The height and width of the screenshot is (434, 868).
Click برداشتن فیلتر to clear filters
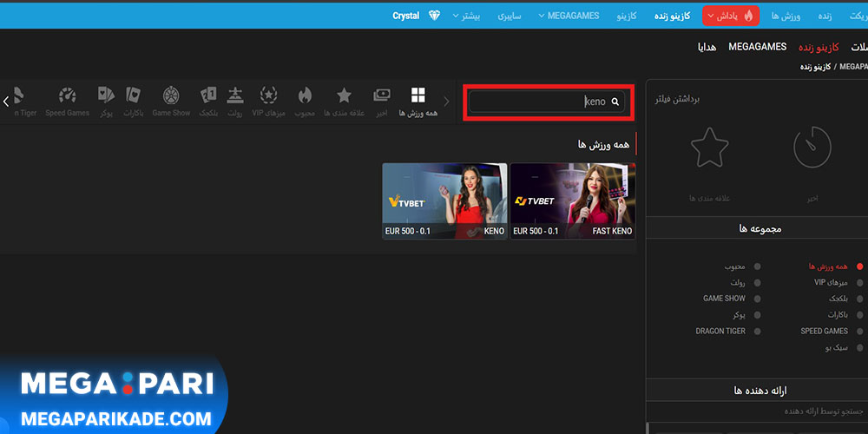678,100
